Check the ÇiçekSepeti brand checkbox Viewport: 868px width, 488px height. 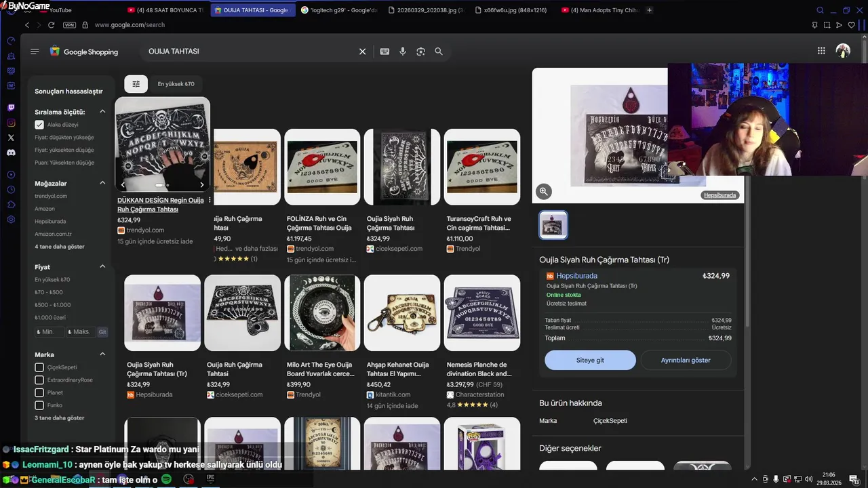click(39, 367)
